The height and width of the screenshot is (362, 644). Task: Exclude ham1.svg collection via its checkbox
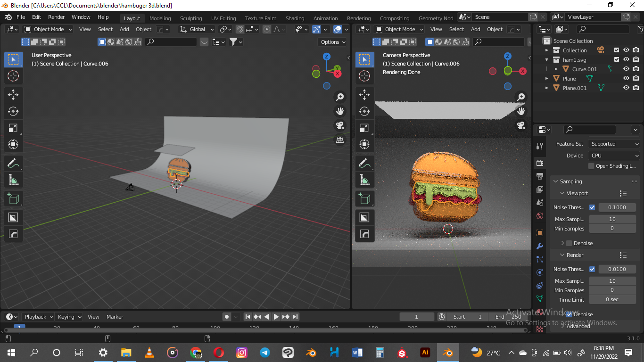616,60
